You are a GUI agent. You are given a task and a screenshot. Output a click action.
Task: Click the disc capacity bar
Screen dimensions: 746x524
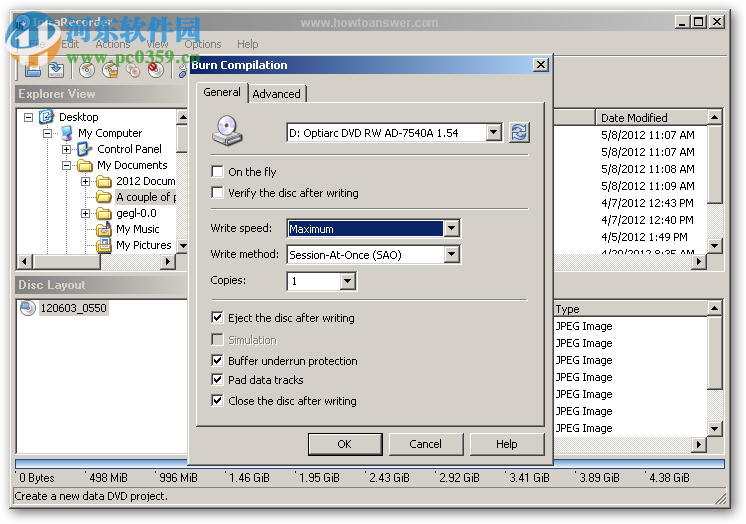(x=370, y=464)
